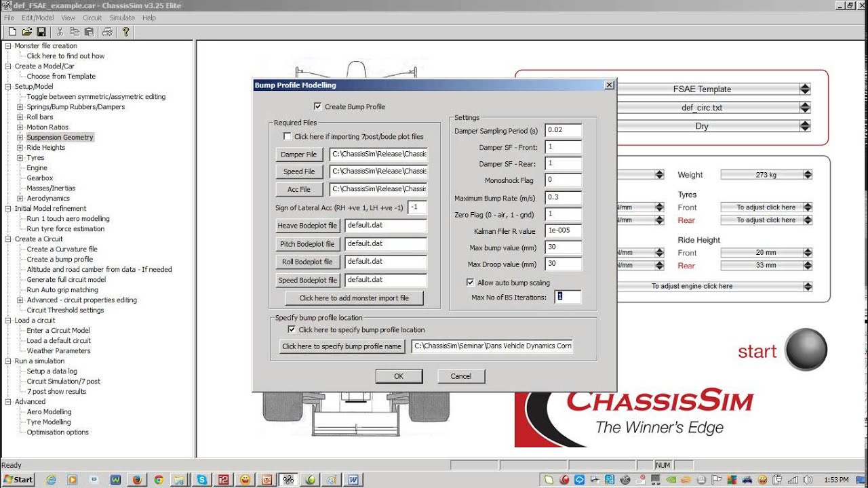Click the grey start sphere button
Screen dimensions: 868x488
806,350
